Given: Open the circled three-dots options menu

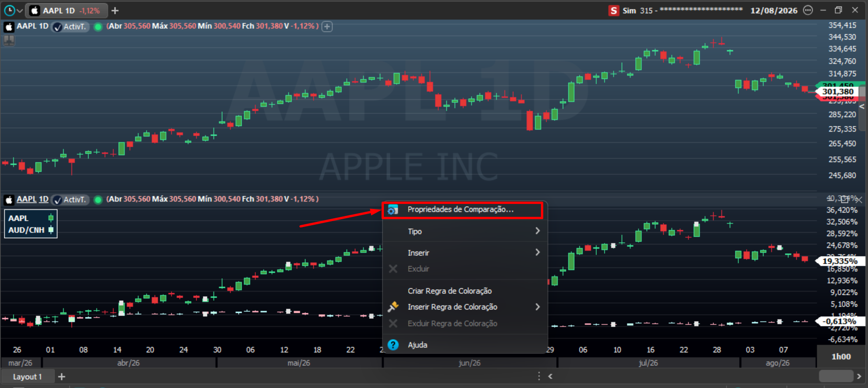Looking at the screenshot, I should [807, 10].
